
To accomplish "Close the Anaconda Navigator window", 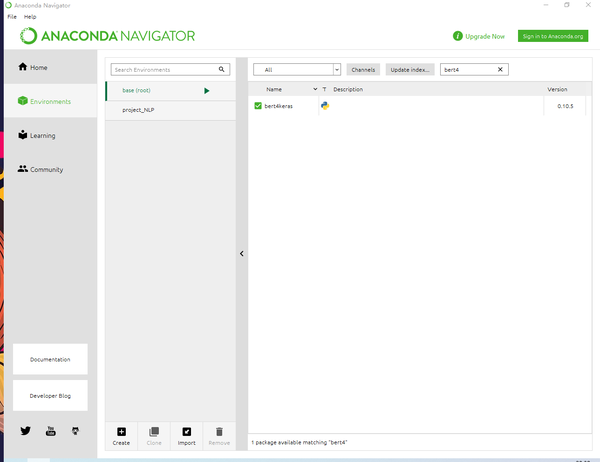I will click(588, 5).
